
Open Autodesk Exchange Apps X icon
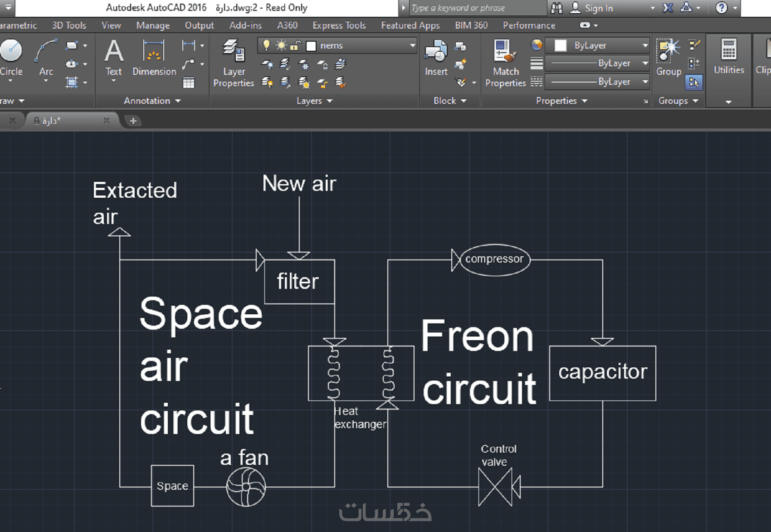pyautogui.click(x=668, y=8)
